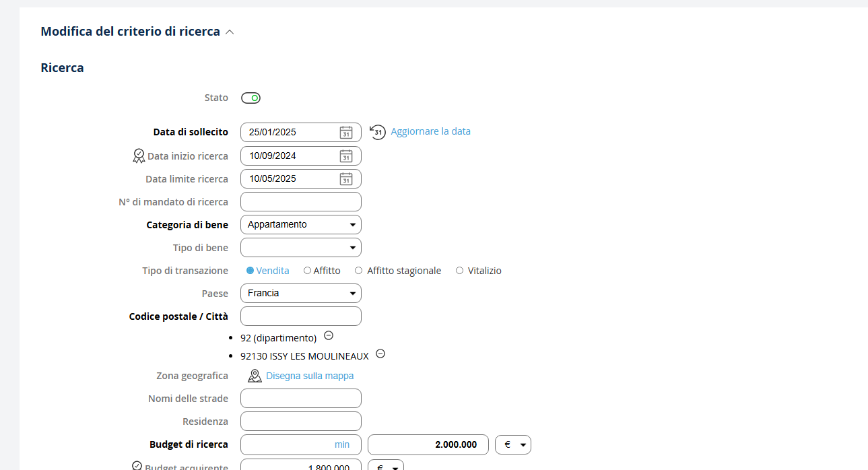Open calendar picker for Data limite ricerca
This screenshot has height=470, width=868.
[345, 179]
